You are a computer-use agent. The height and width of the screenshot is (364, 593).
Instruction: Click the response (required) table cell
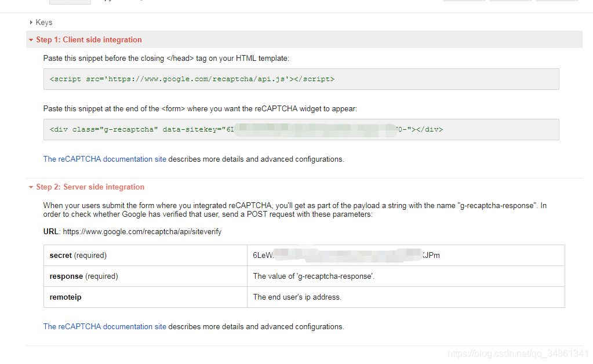pos(145,276)
